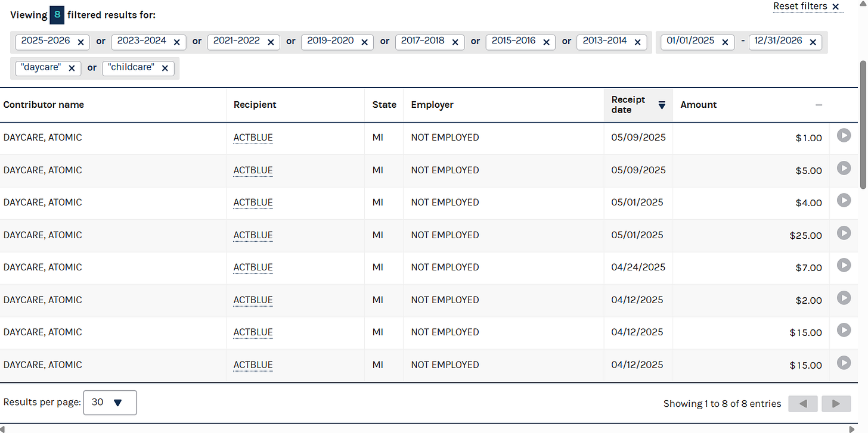Expand details for the $2.00 contribution row

click(844, 298)
